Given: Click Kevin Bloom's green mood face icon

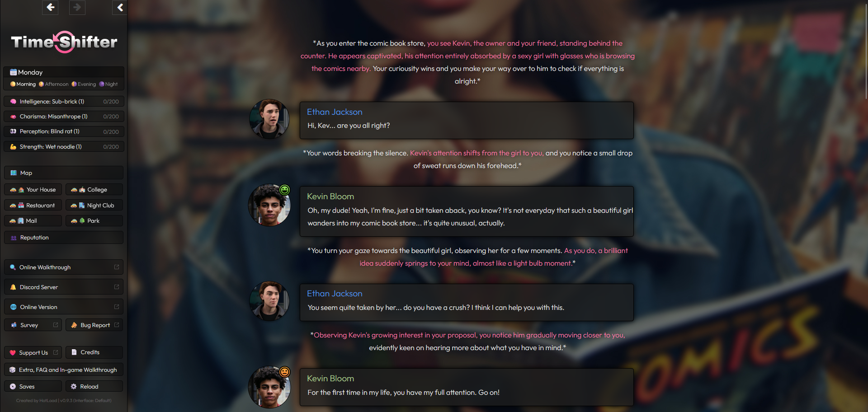Looking at the screenshot, I should [284, 190].
